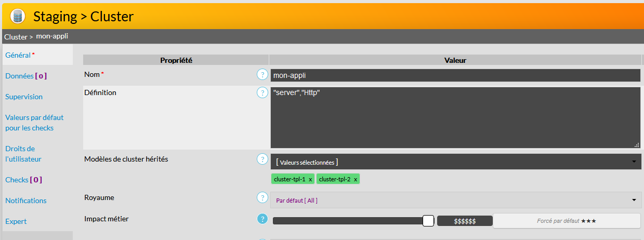Open help icon for Royaume property
This screenshot has height=240, width=644.
coord(262,198)
